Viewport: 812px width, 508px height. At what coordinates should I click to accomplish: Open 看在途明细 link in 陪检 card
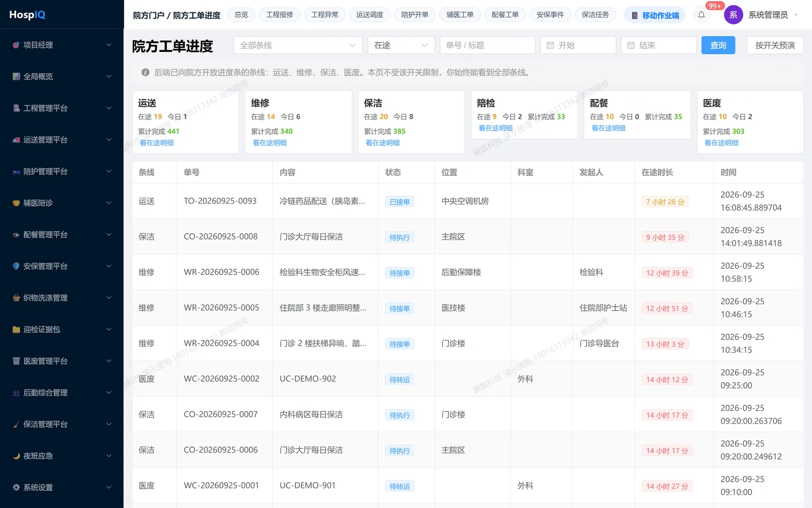pyautogui.click(x=496, y=128)
